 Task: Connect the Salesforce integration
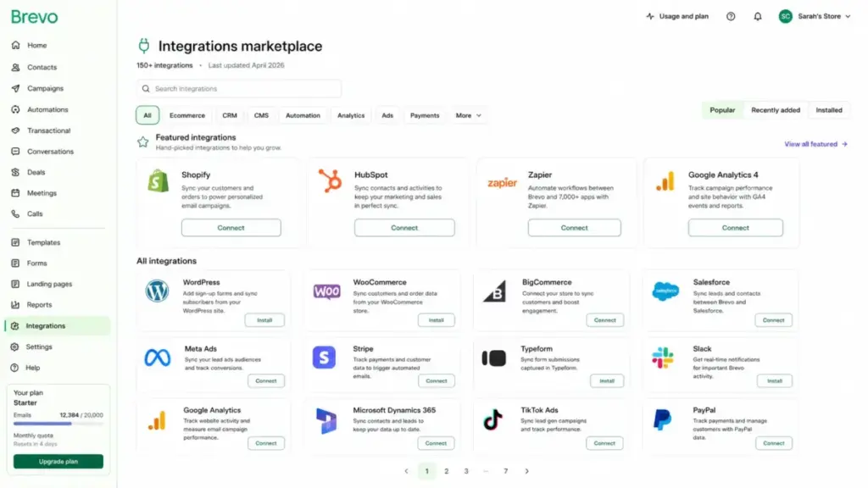pyautogui.click(x=773, y=320)
